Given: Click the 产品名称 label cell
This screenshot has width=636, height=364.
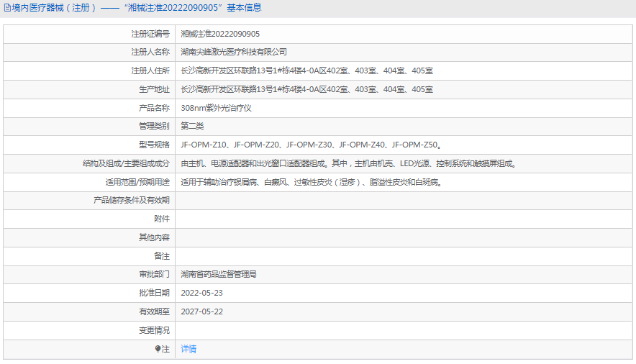Looking at the screenshot, I should (x=90, y=108).
